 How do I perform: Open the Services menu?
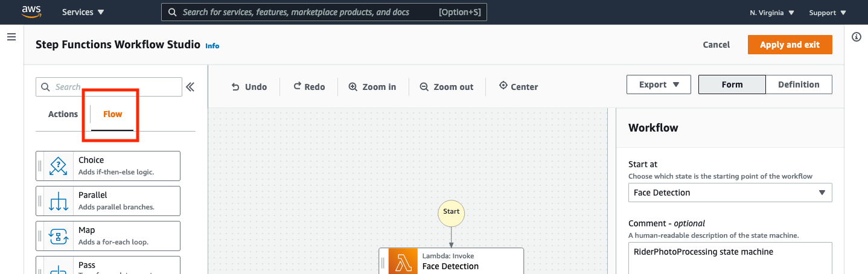tap(83, 12)
